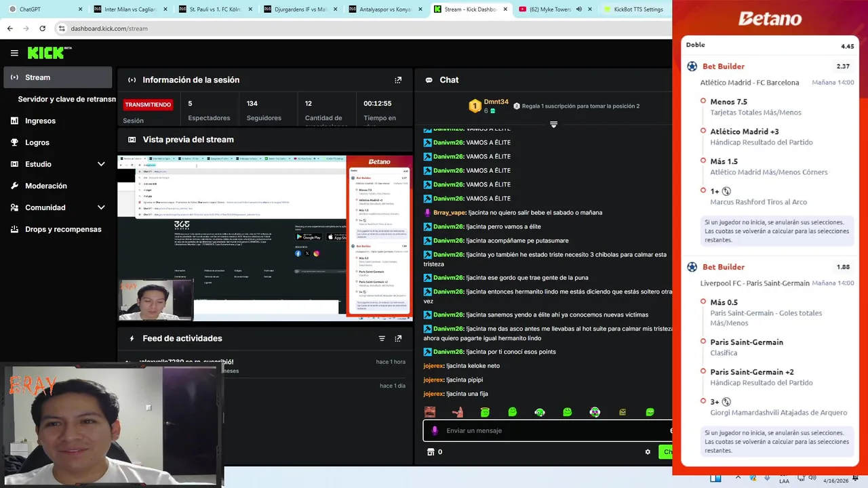Pop out the Feed de actividades panel
The image size is (868, 488).
tap(398, 338)
